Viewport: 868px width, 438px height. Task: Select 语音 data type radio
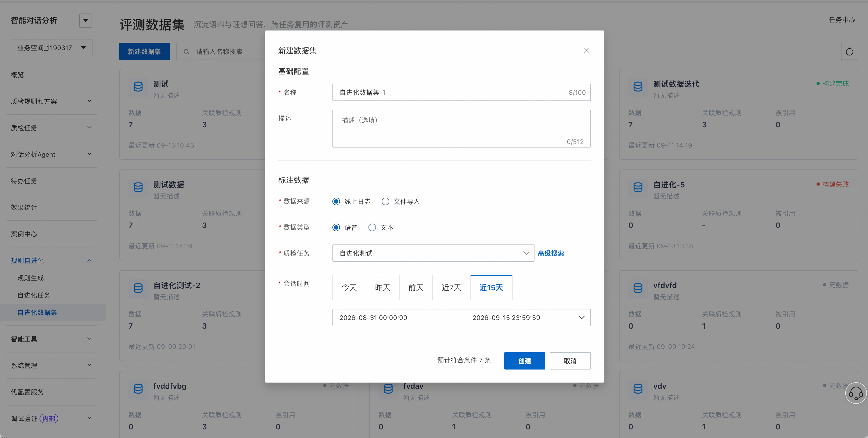(x=336, y=228)
